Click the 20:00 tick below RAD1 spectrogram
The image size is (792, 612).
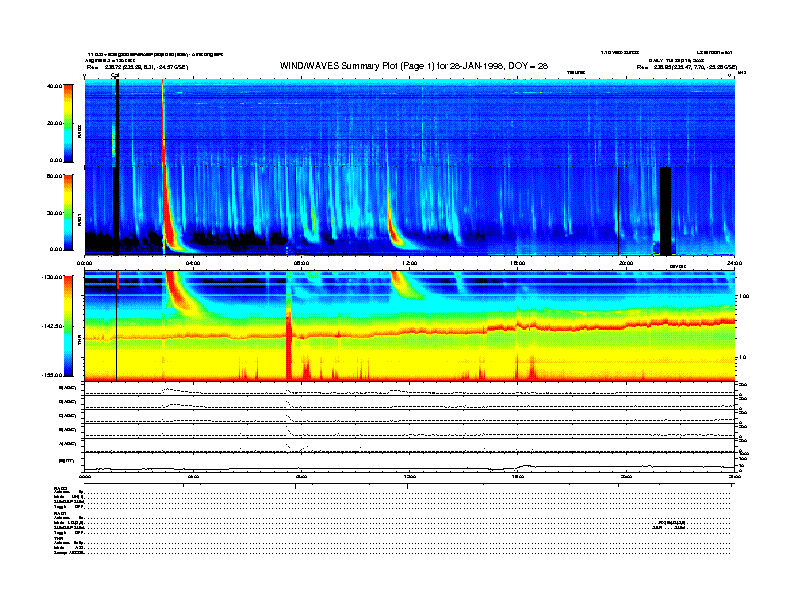[x=626, y=263]
